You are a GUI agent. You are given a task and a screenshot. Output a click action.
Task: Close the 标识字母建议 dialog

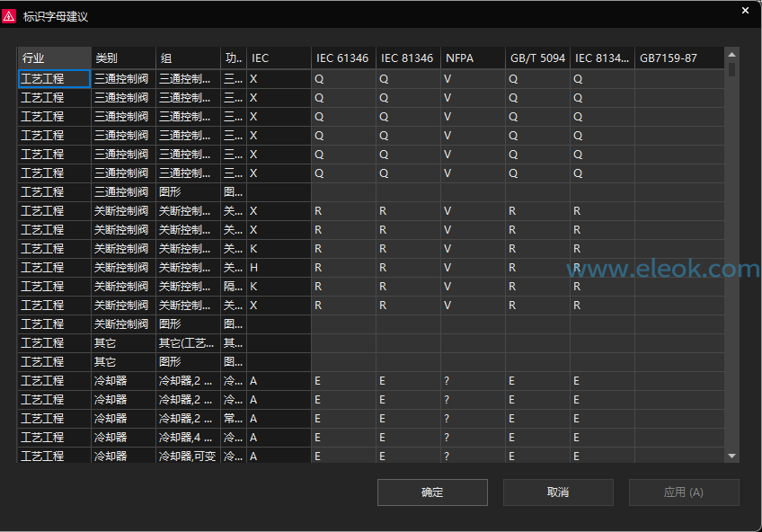click(745, 10)
